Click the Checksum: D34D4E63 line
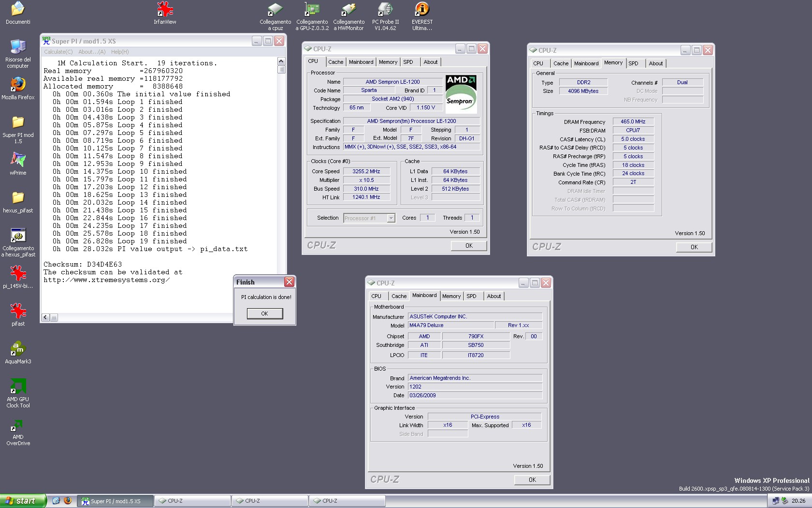Viewport: 812px width, 508px height. (x=83, y=264)
